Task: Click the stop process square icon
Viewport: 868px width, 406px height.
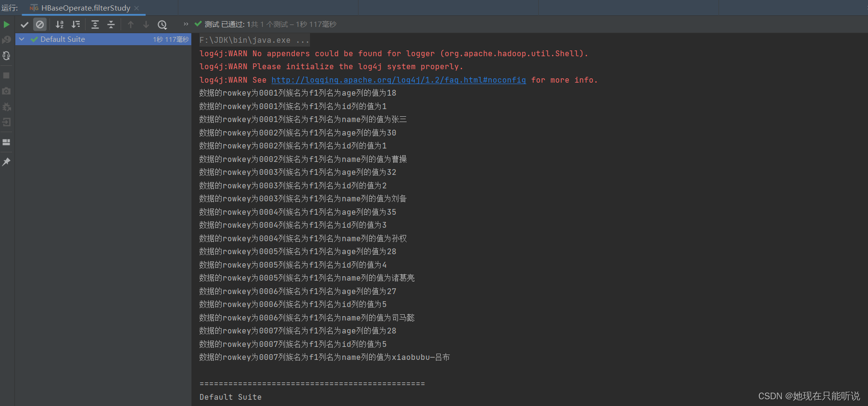Action: 7,75
